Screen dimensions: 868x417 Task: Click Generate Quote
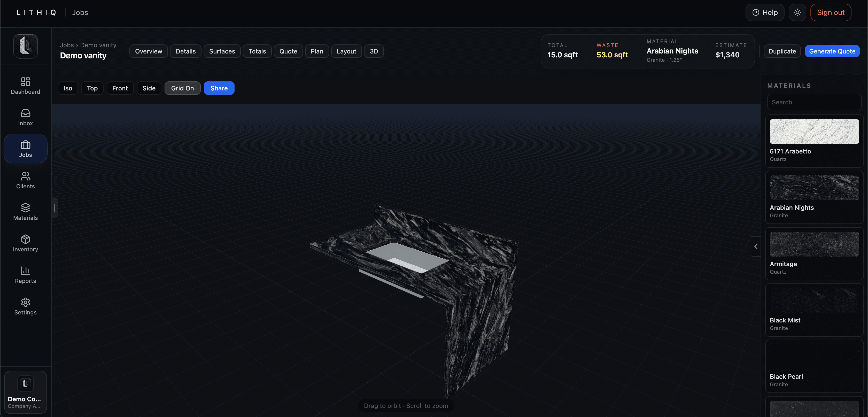[x=832, y=51]
